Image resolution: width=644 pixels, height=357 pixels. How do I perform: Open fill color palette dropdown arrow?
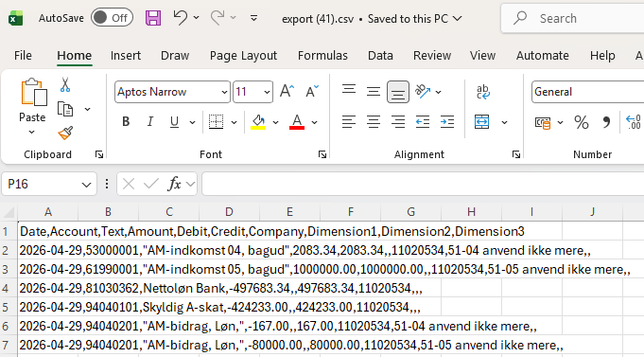point(275,122)
